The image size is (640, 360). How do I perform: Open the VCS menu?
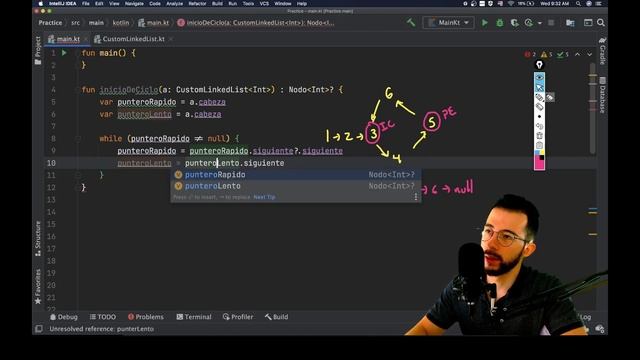point(264,4)
